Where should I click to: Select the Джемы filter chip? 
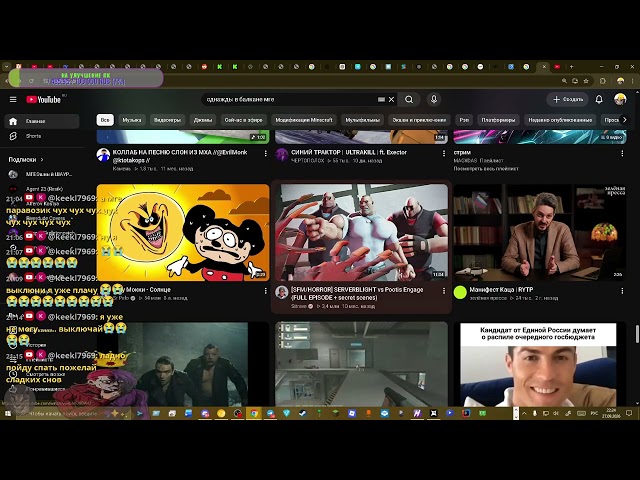click(x=203, y=120)
